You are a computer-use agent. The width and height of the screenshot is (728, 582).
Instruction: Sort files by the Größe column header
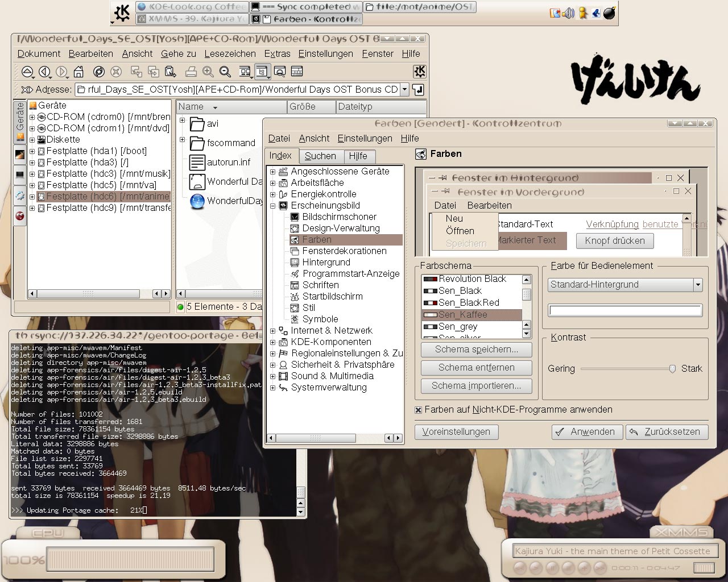click(x=311, y=107)
